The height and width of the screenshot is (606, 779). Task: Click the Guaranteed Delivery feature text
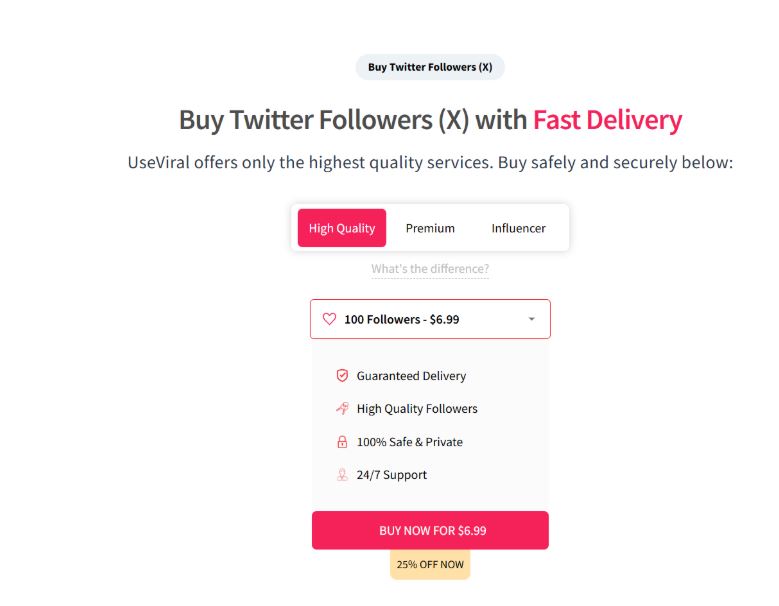tap(411, 376)
